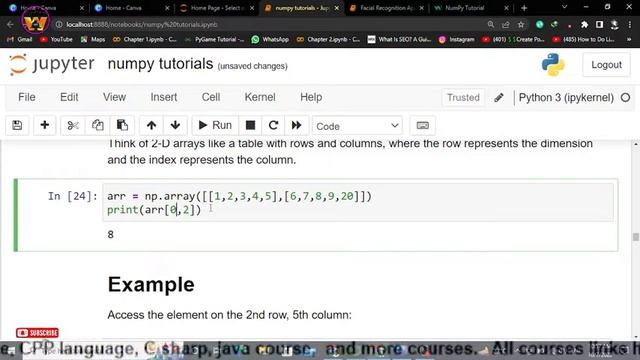Click the Subscribe button overlay
The width and height of the screenshot is (640, 360).
pyautogui.click(x=37, y=333)
